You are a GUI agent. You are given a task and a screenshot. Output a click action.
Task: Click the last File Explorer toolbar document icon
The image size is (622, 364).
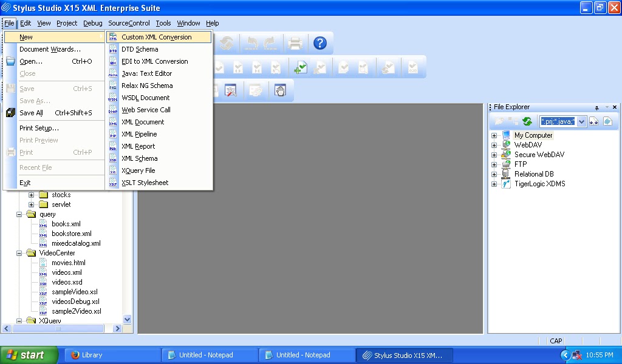click(607, 121)
